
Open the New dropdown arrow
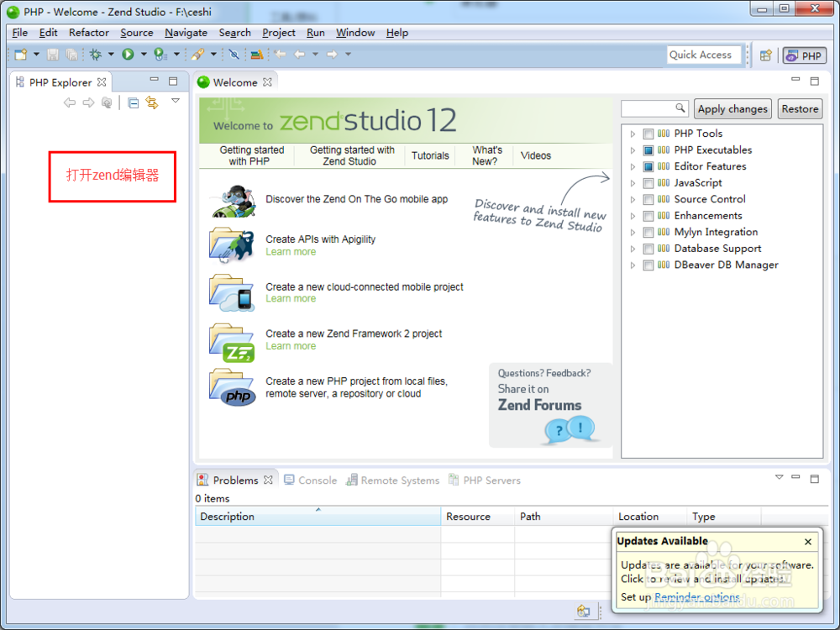(36, 54)
